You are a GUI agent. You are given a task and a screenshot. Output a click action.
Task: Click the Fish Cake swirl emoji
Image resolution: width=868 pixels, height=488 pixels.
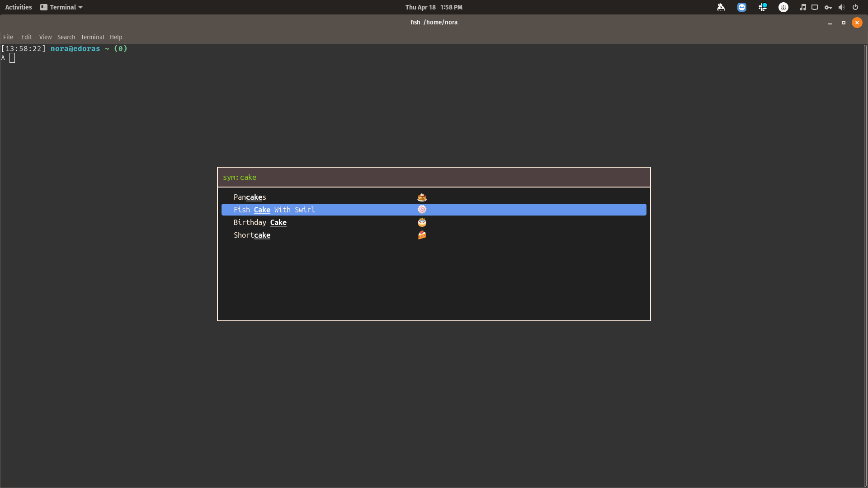(422, 210)
